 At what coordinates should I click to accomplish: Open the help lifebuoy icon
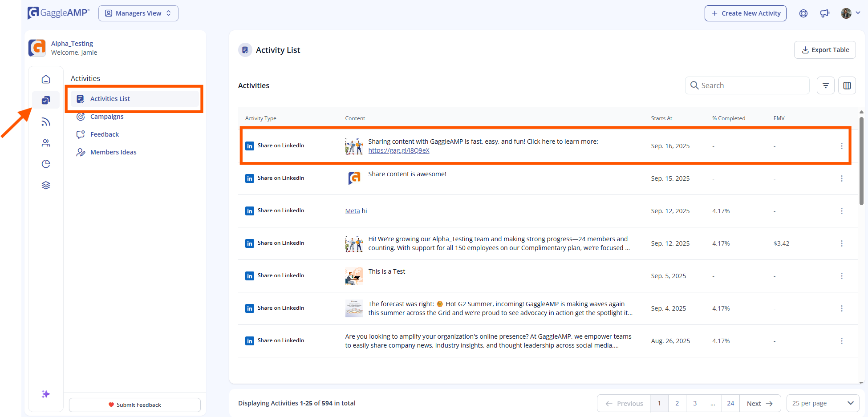[803, 13]
